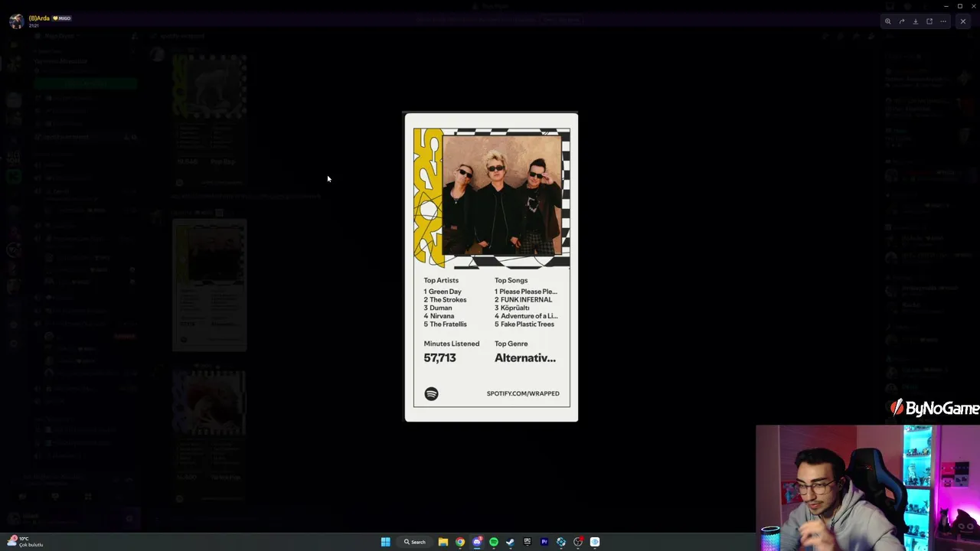Image resolution: width=980 pixels, height=551 pixels.
Task: Close the image viewer with the X button
Action: pyautogui.click(x=963, y=21)
